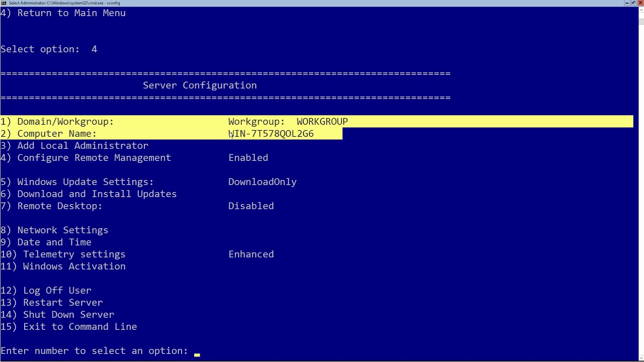The image size is (644, 362).
Task: Click the '4) Return to Main Menu' line
Action: tap(63, 13)
